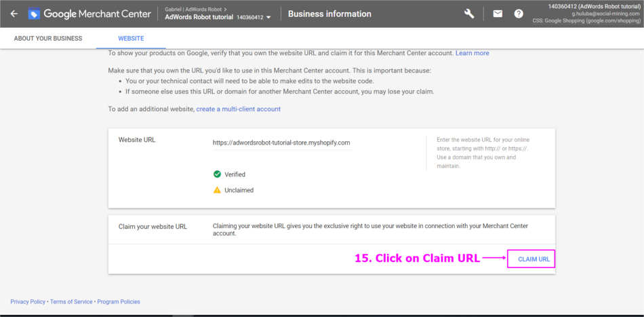Click create a multi-client account link
Image resolution: width=644 pixels, height=317 pixels.
tap(238, 109)
